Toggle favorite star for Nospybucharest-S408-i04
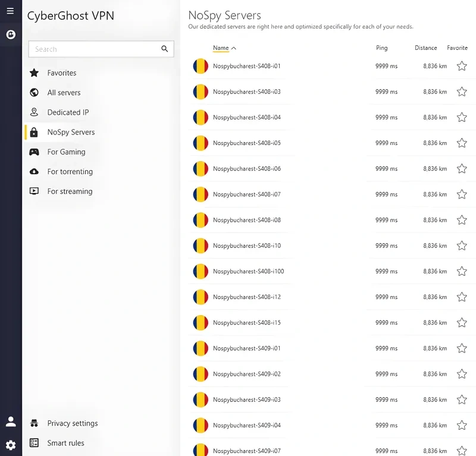The image size is (476, 456). coord(462,117)
